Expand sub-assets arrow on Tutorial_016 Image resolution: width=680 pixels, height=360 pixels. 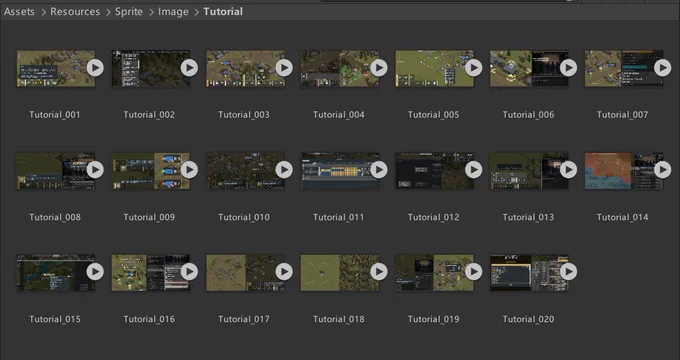point(190,272)
